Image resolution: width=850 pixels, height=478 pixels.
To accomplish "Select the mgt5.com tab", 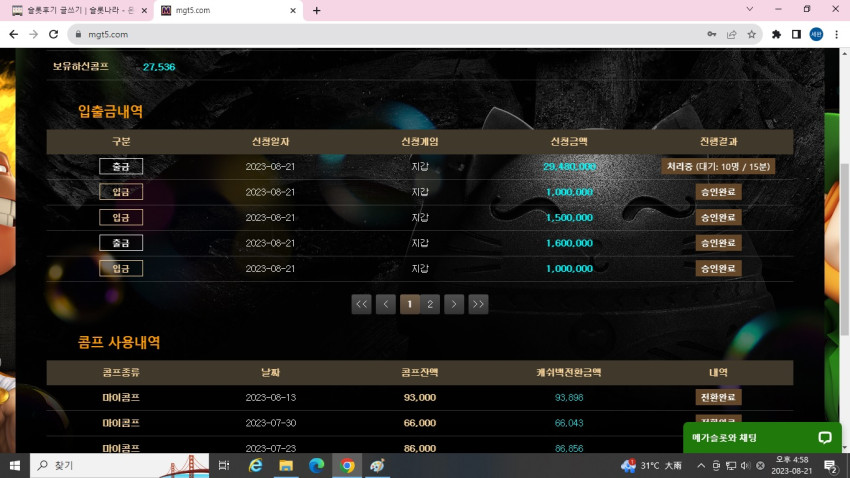I will [228, 10].
